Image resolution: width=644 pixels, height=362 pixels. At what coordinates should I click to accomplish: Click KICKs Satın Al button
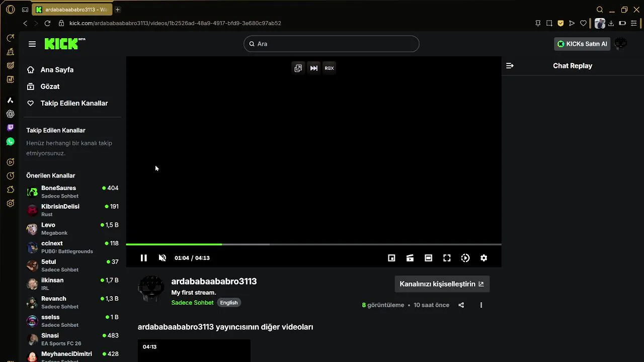(x=582, y=44)
